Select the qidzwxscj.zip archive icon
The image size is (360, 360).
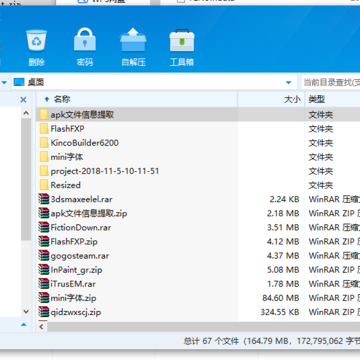point(44,312)
